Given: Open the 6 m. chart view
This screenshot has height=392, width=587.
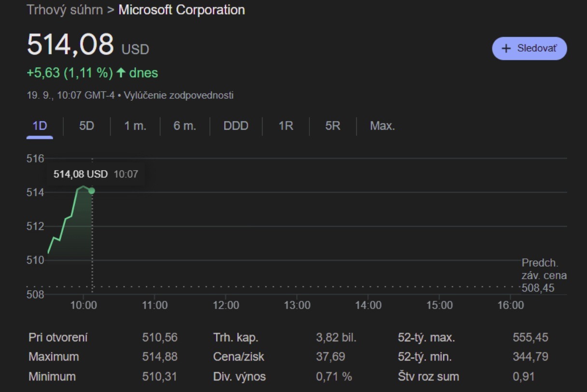Looking at the screenshot, I should coord(184,126).
